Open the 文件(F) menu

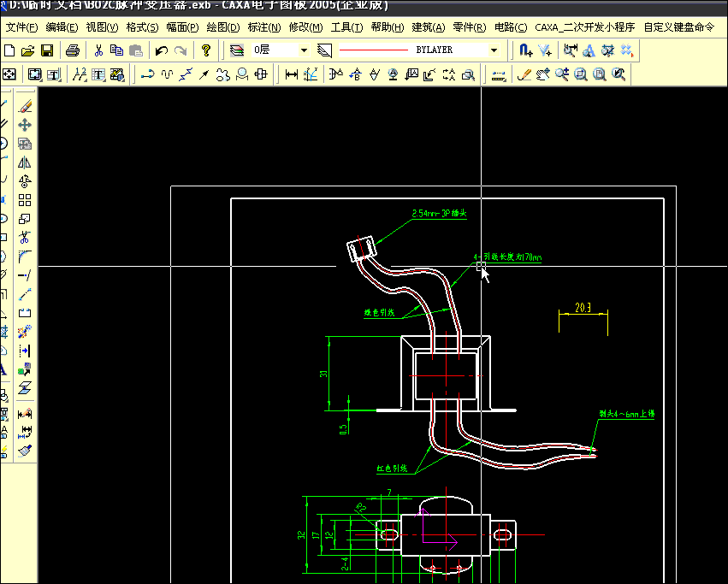22,28
